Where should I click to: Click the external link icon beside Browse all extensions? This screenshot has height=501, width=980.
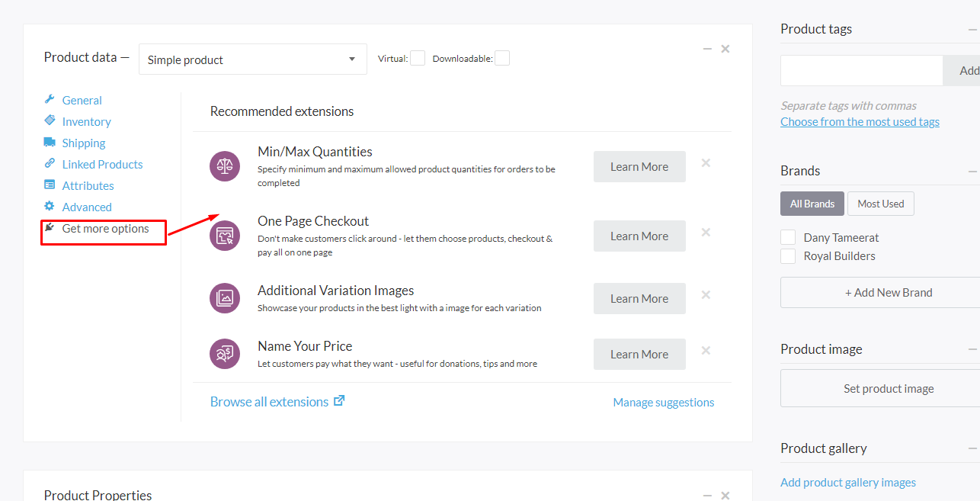pos(339,400)
